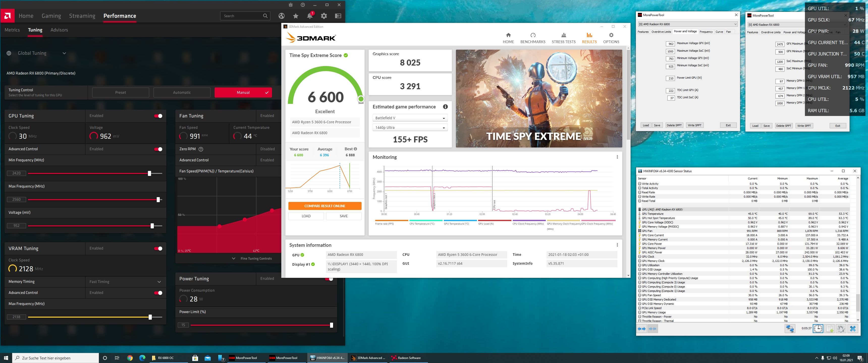The image size is (868, 363).
Task: Click help icon beside Zero RPM
Action: (201, 149)
